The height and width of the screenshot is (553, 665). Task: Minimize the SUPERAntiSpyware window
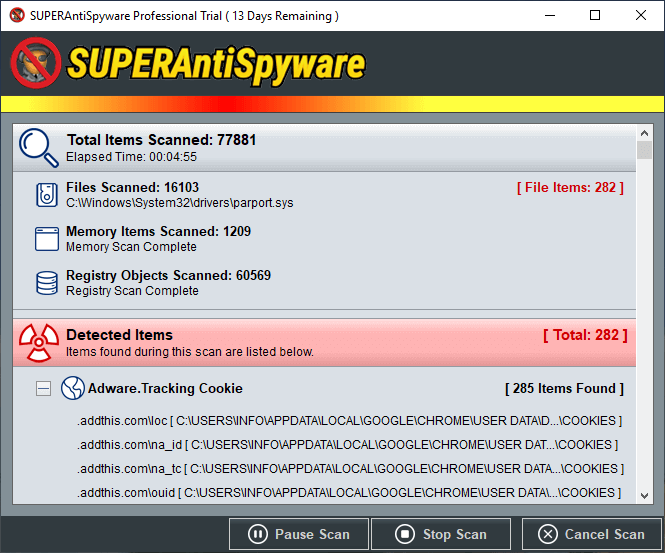point(550,15)
